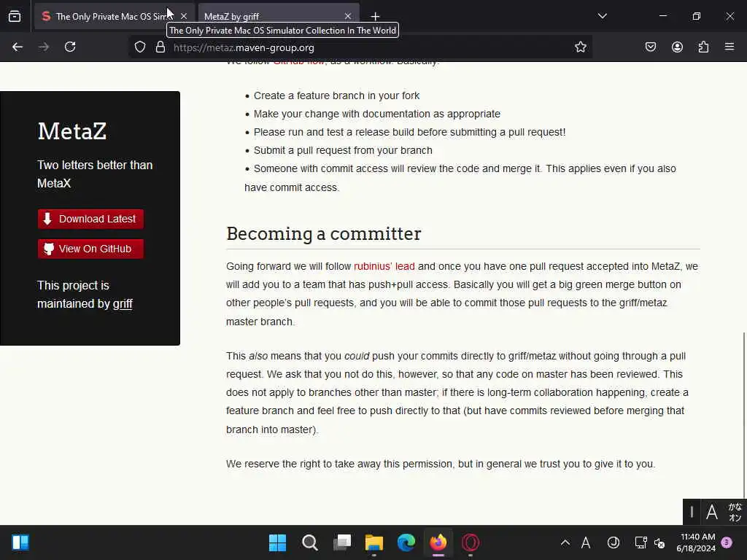Open the Firefox View icon in tab bar
This screenshot has width=747, height=560.
[15, 16]
